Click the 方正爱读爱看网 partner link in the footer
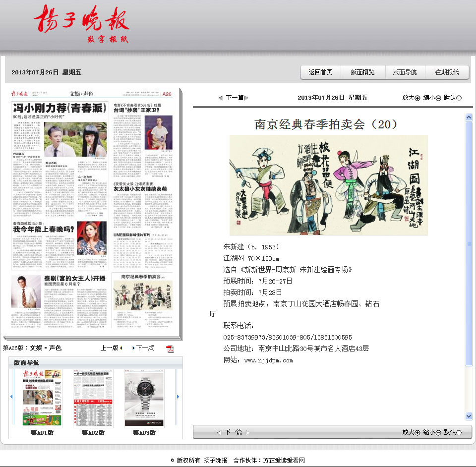This screenshot has height=467, width=476. pos(284,461)
